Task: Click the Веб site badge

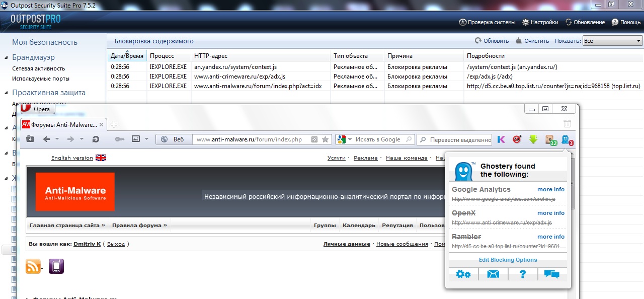Action: pos(174,139)
